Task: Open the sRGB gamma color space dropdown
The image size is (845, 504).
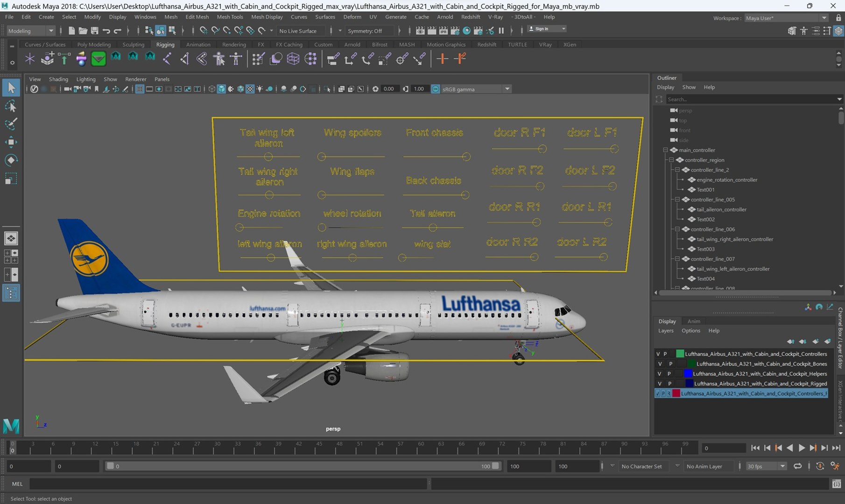Action: (476, 89)
